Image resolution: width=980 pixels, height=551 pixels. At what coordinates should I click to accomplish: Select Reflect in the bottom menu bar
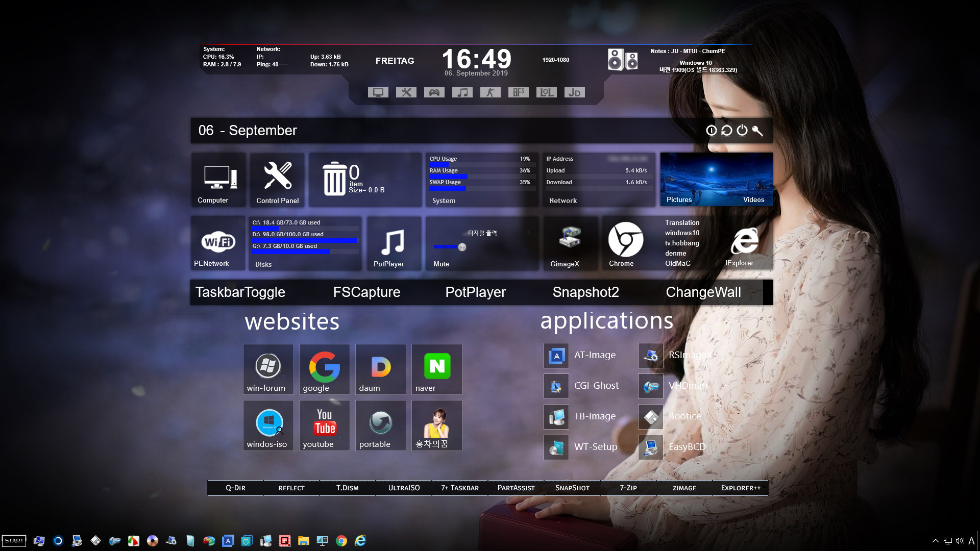pos(291,488)
